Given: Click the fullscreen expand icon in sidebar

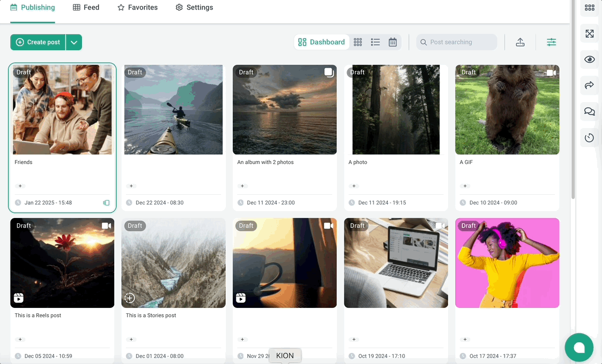Looking at the screenshot, I should click(x=589, y=34).
